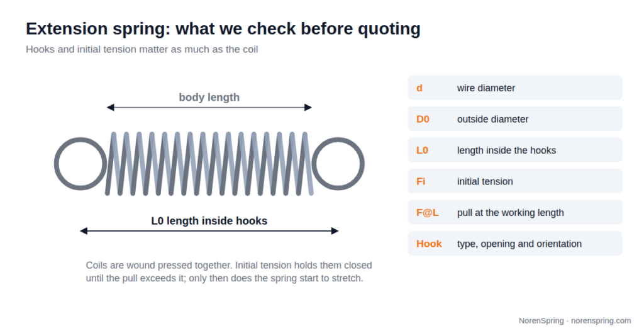Select the 'd' wire diameter row
This screenshot has width=644, height=333.
click(515, 87)
